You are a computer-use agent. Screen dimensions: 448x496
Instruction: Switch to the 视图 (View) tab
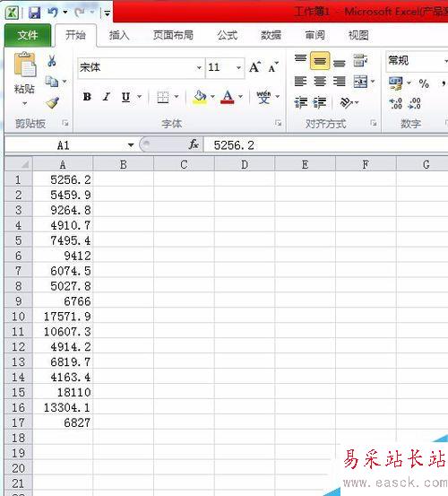pos(358,35)
